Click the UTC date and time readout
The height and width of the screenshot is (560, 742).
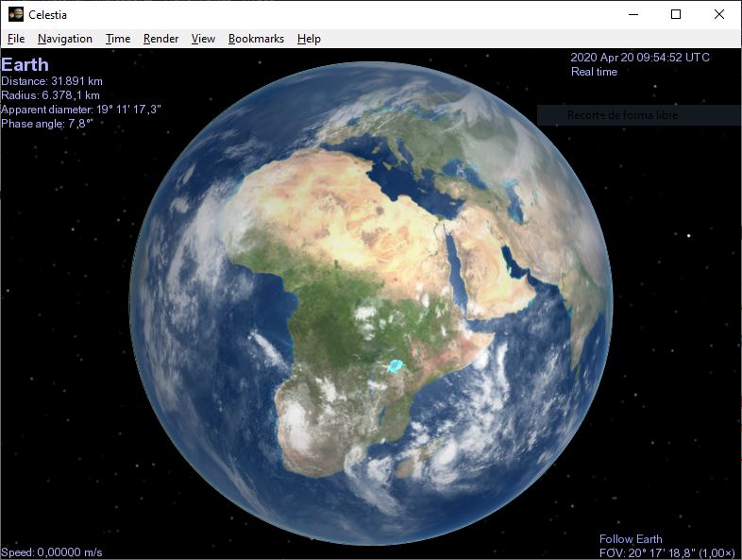point(639,58)
